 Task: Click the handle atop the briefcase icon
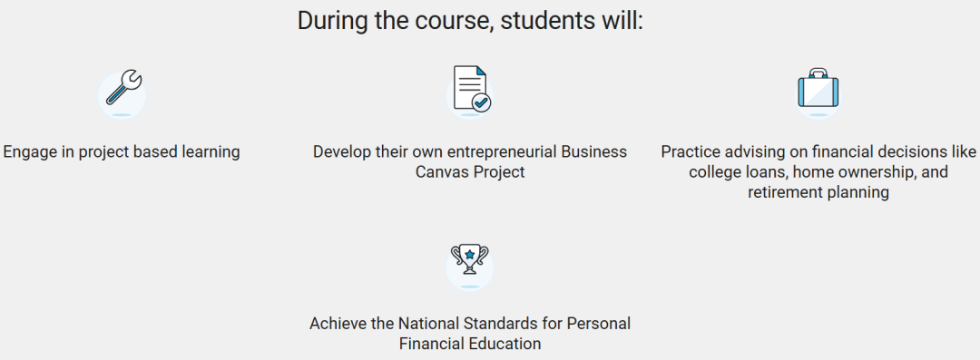tap(818, 73)
